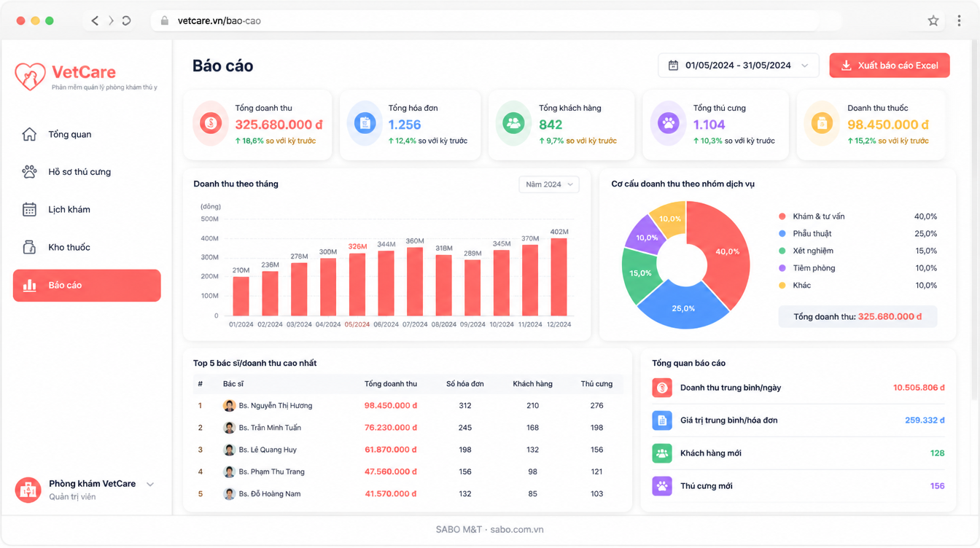Click the Bs. Lê Quang Huy name
980x548 pixels.
tap(268, 450)
